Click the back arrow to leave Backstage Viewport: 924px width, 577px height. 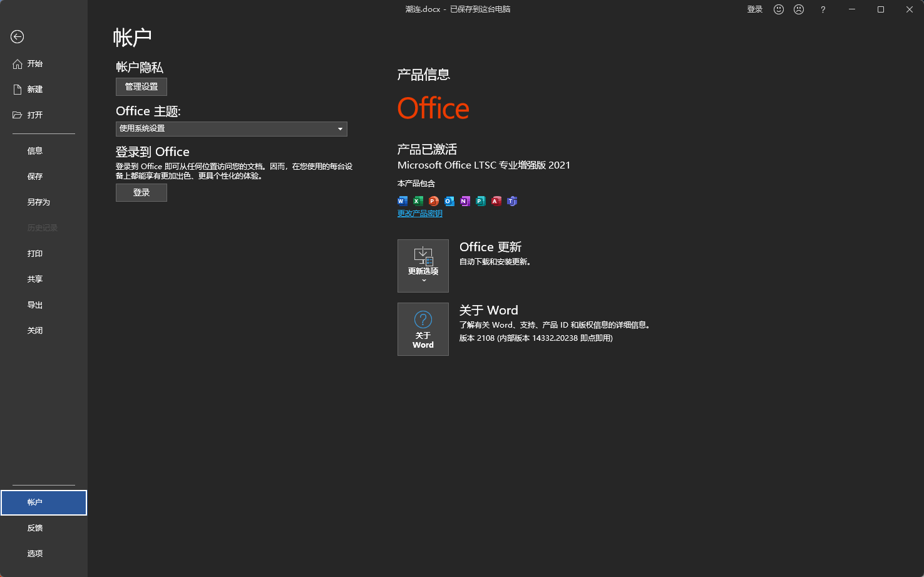pyautogui.click(x=17, y=37)
